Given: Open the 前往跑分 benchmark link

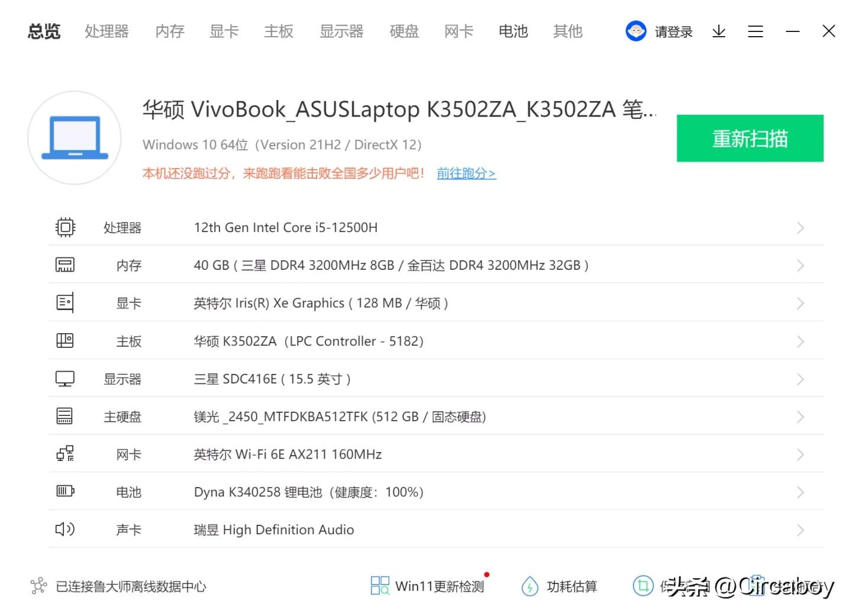Looking at the screenshot, I should pos(466,173).
